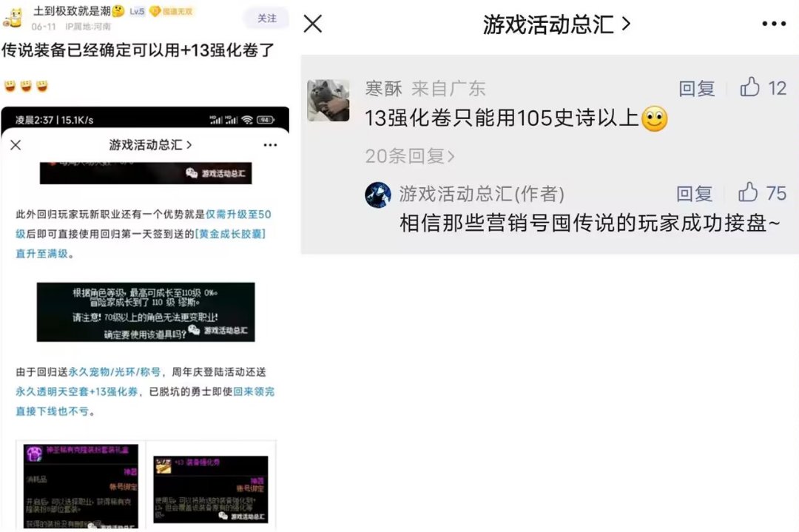Click the Lv.5 level badge

137,11
